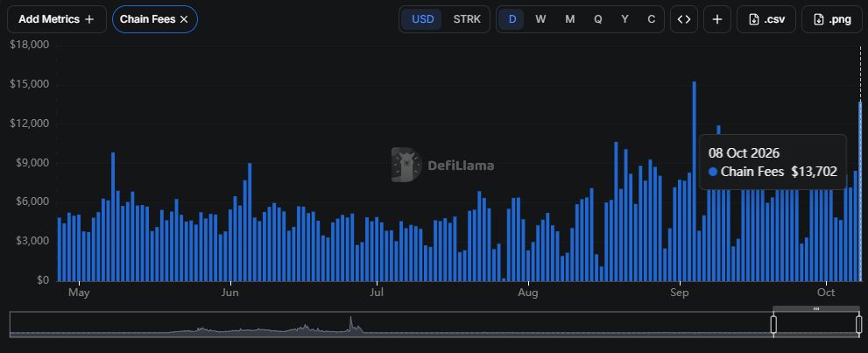
Task: Switch currency to USD
Action: coord(423,19)
